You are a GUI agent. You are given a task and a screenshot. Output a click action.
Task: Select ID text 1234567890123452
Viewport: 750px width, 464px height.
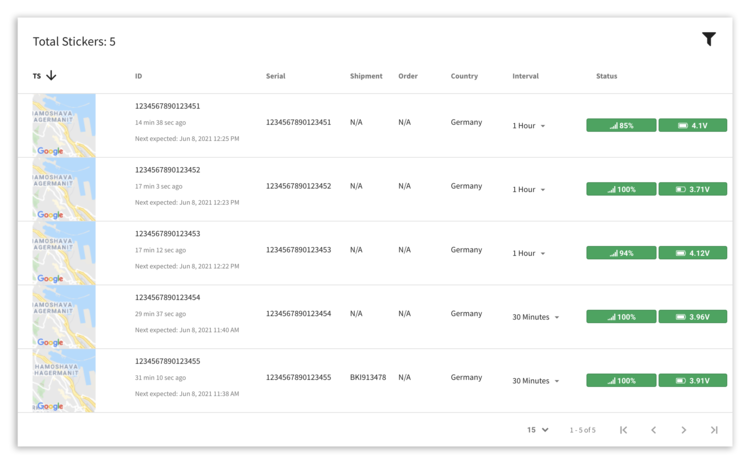coord(167,170)
